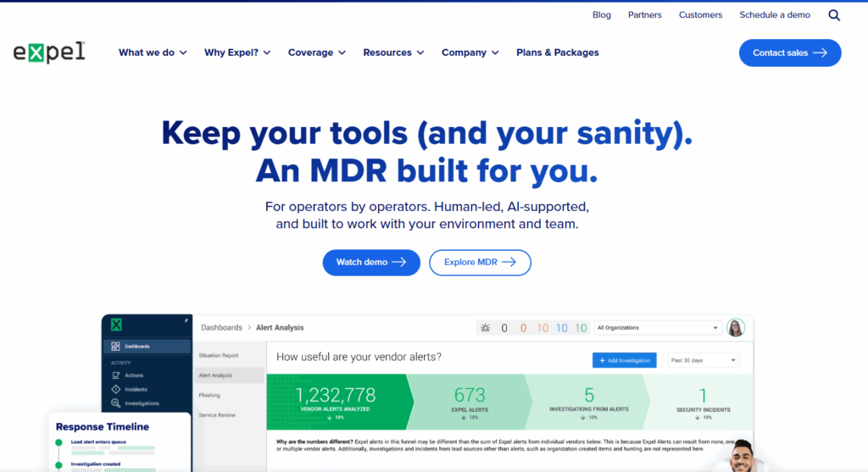The width and height of the screenshot is (868, 472).
Task: Click the Dashboards item label in sidebar
Action: 137,347
